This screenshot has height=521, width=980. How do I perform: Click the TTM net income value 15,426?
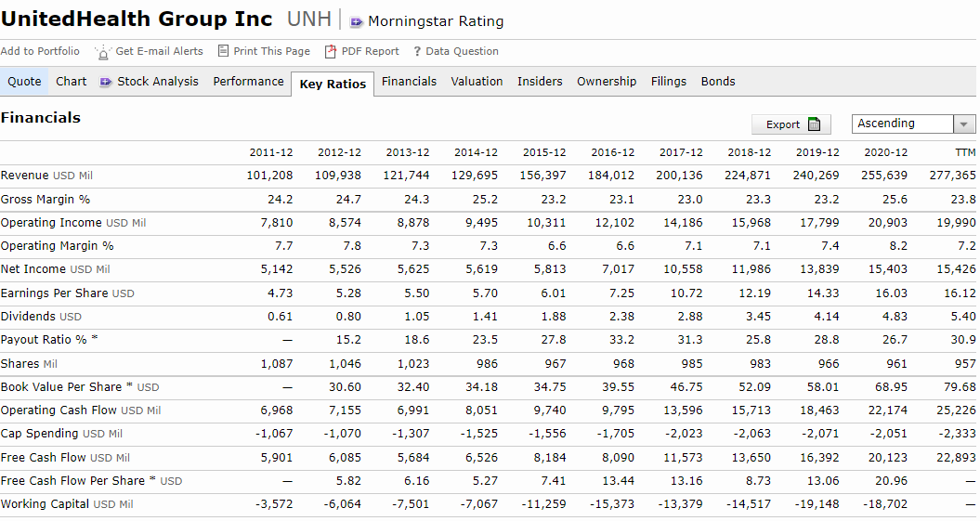click(x=956, y=269)
